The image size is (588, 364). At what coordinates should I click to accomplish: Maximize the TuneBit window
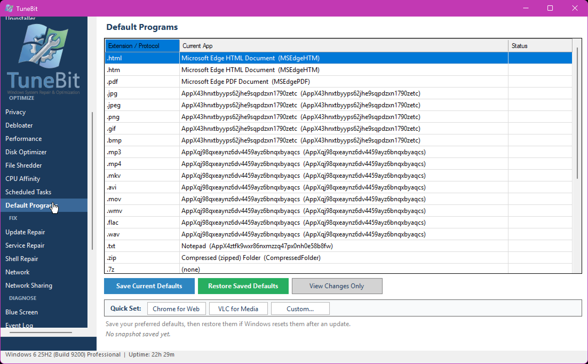550,8
